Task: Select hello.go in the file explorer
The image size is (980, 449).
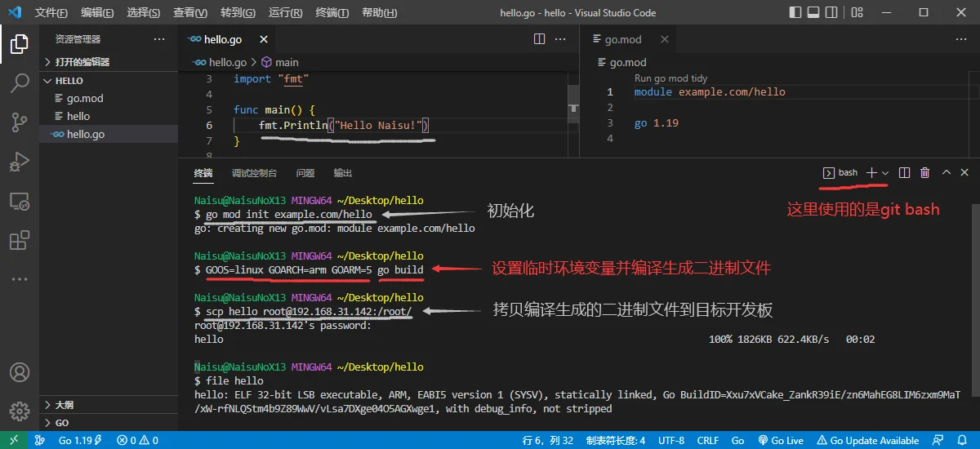Action: (109, 134)
